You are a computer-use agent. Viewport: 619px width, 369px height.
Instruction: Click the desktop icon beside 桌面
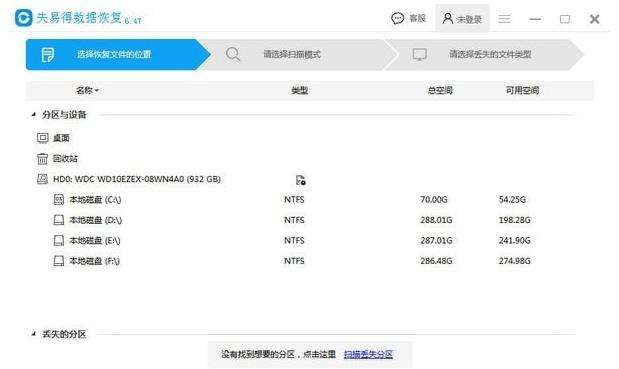[42, 138]
